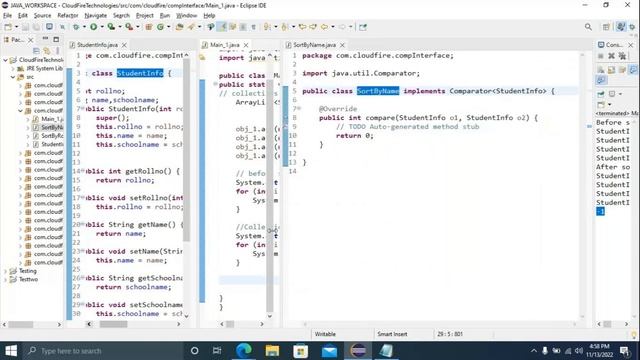The width and height of the screenshot is (640, 360).
Task: Open the dropdown arrow beside the Run icon
Action: tap(102, 27)
